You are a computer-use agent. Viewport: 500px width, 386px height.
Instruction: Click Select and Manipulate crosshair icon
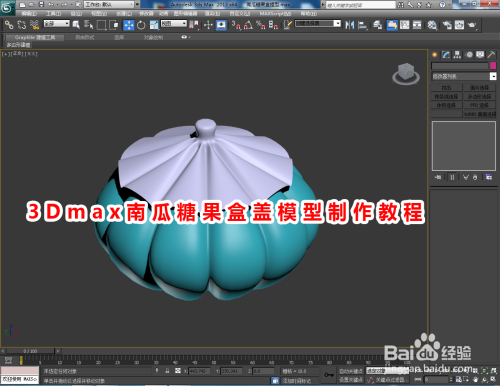click(x=208, y=25)
